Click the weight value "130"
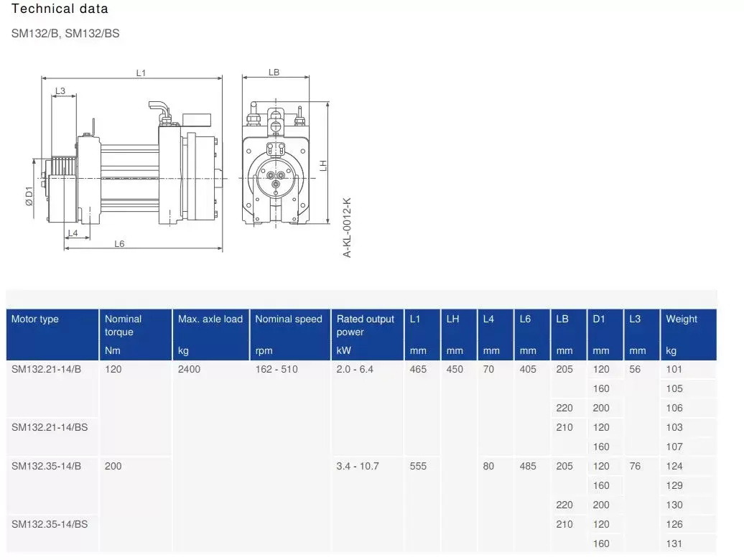744x560 pixels. coord(674,505)
